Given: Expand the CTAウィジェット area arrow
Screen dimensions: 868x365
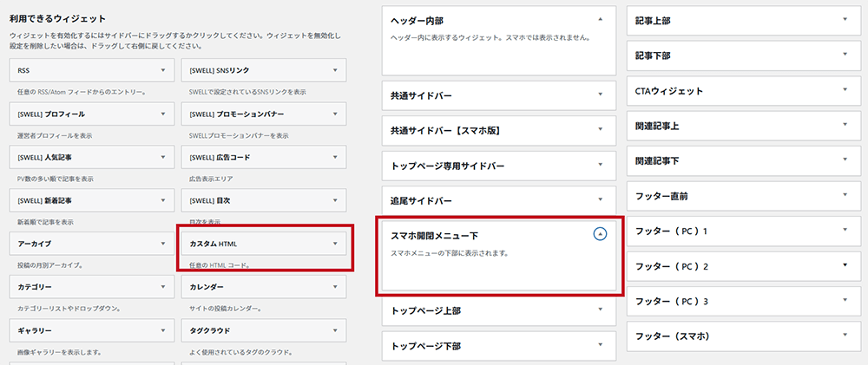Looking at the screenshot, I should tap(845, 89).
